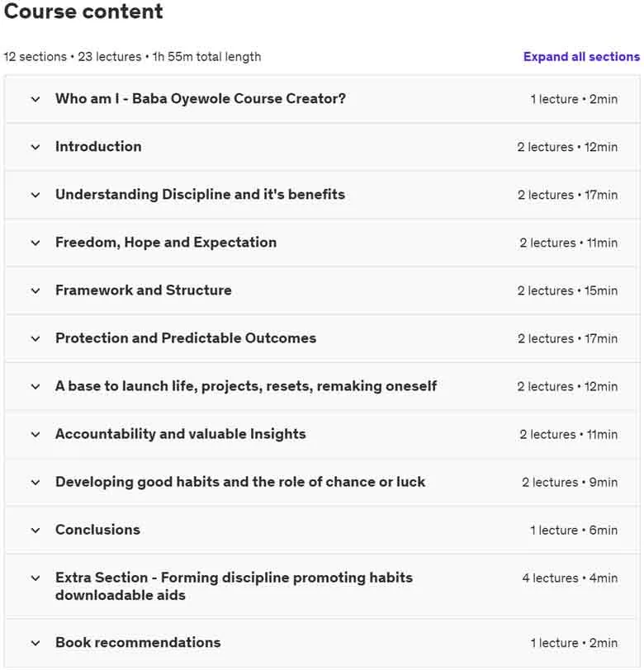Open the Conclusions section chevron
Image resolution: width=644 pixels, height=670 pixels.
click(36, 531)
